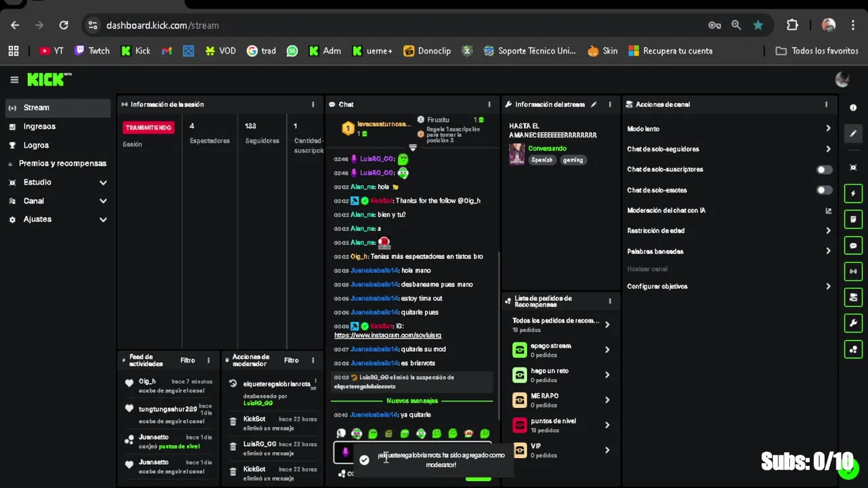The width and height of the screenshot is (868, 488).
Task: Open the puntos de nivel reward requests
Action: point(561,425)
